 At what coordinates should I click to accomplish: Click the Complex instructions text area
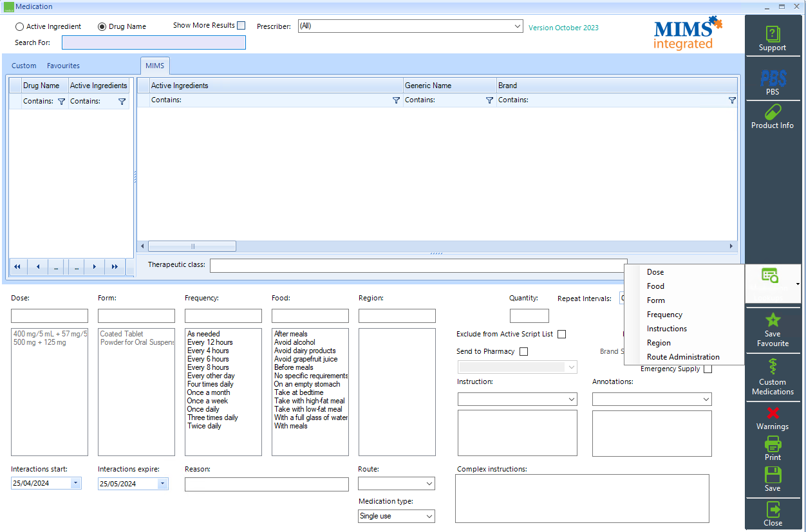point(582,499)
